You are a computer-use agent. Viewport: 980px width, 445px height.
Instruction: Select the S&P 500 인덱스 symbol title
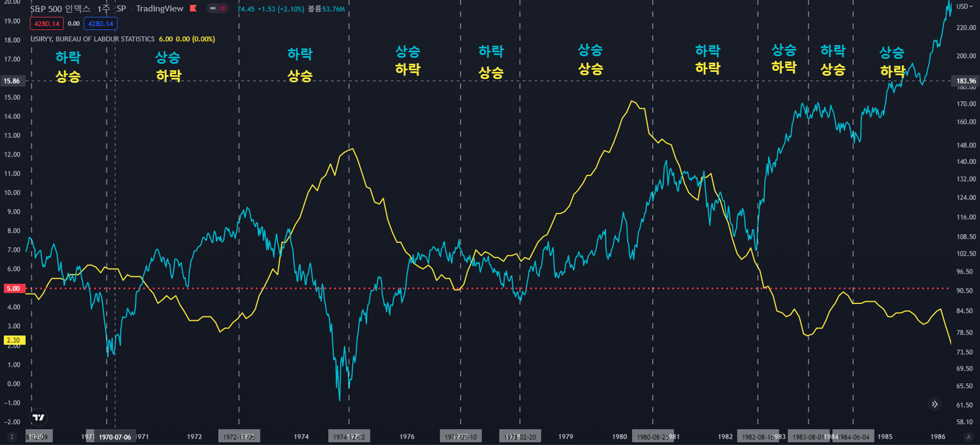coord(60,9)
